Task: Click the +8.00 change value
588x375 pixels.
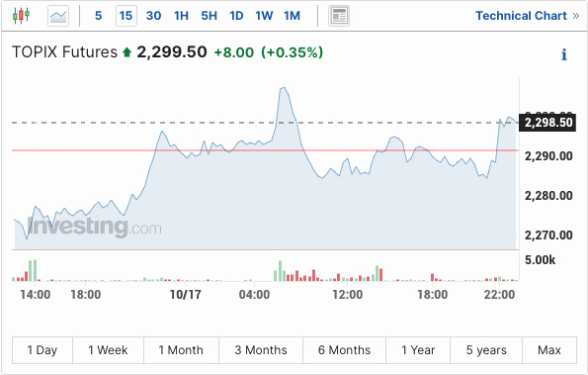Action: 233,52
